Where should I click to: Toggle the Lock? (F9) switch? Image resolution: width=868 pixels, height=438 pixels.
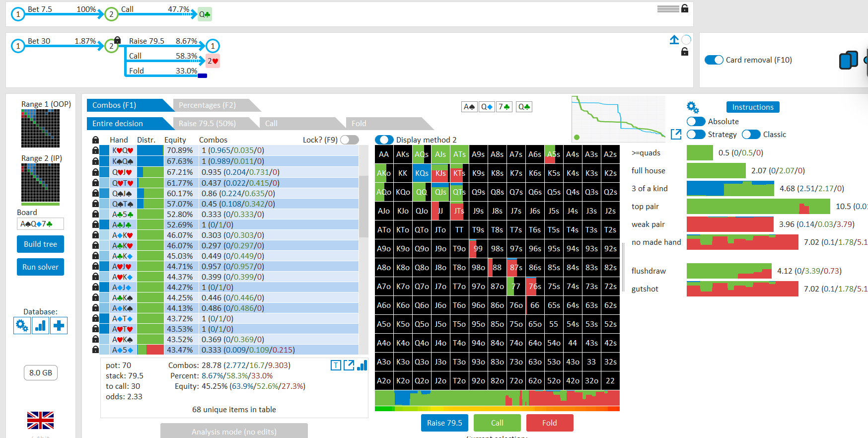pos(350,140)
